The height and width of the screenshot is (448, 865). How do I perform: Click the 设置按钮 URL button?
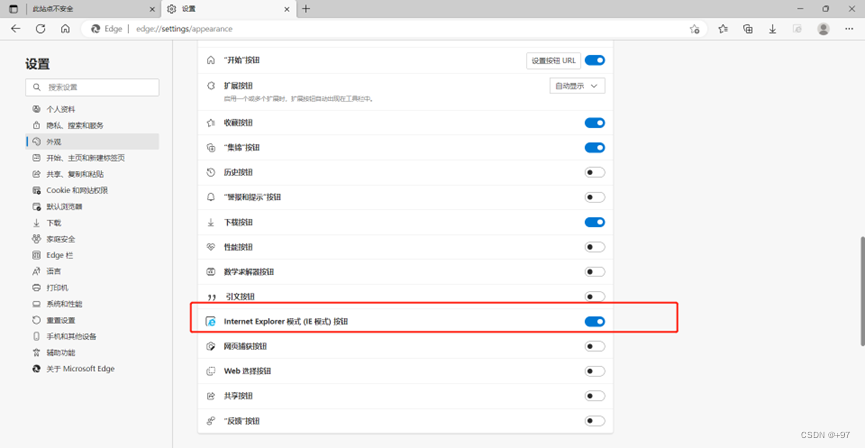pos(553,61)
